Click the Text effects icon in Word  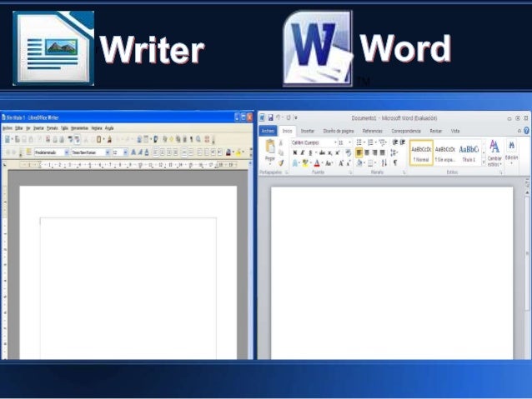click(x=295, y=163)
